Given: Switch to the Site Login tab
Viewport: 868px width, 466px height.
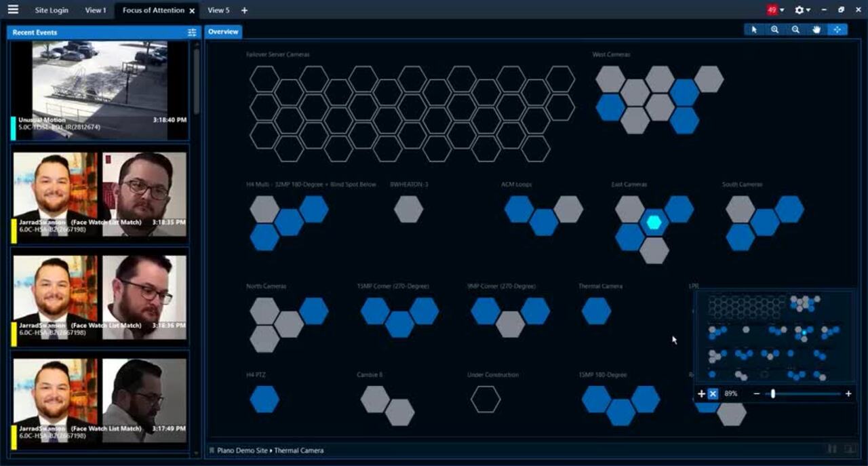Looking at the screenshot, I should coord(52,10).
